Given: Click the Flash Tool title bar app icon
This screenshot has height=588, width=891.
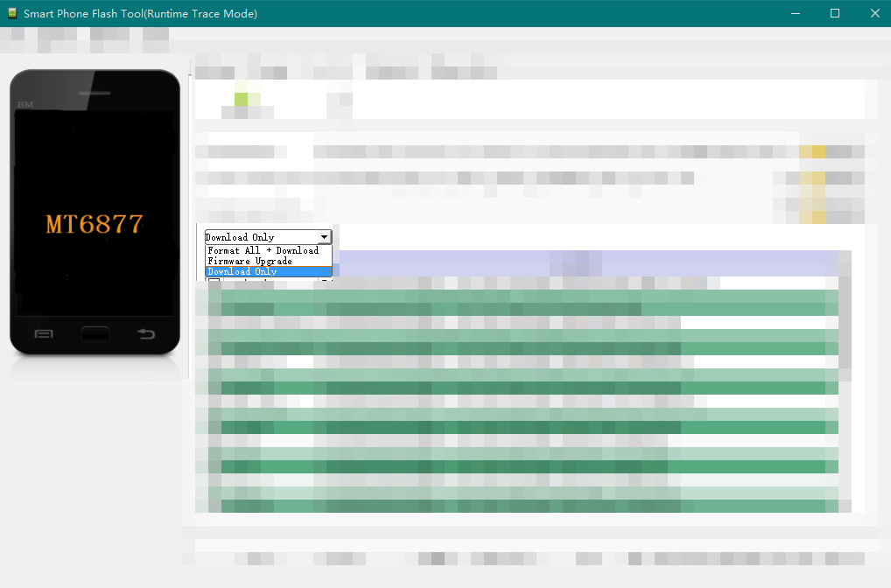Looking at the screenshot, I should (12, 13).
